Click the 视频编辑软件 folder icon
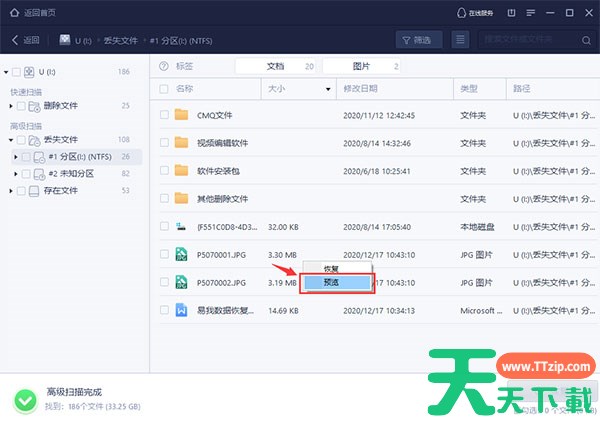 pyautogui.click(x=181, y=142)
